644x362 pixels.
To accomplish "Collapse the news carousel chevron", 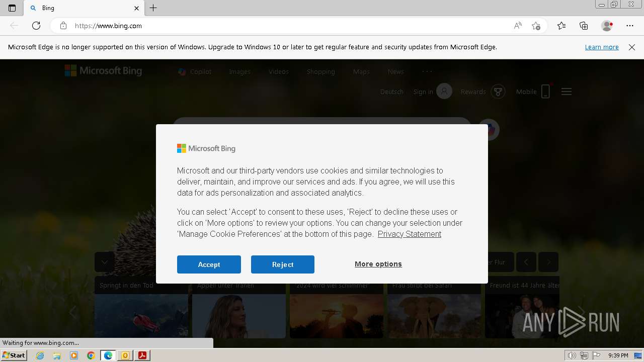I will pos(105,262).
